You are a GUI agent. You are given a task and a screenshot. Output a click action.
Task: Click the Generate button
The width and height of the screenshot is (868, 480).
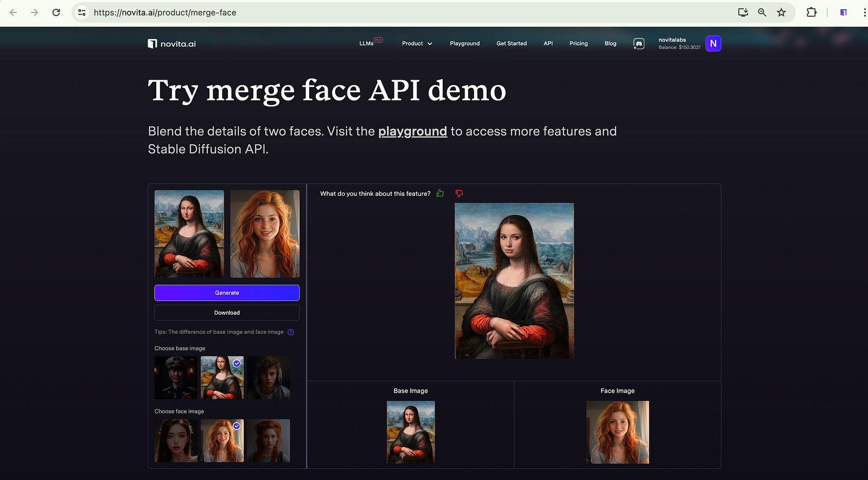[227, 293]
